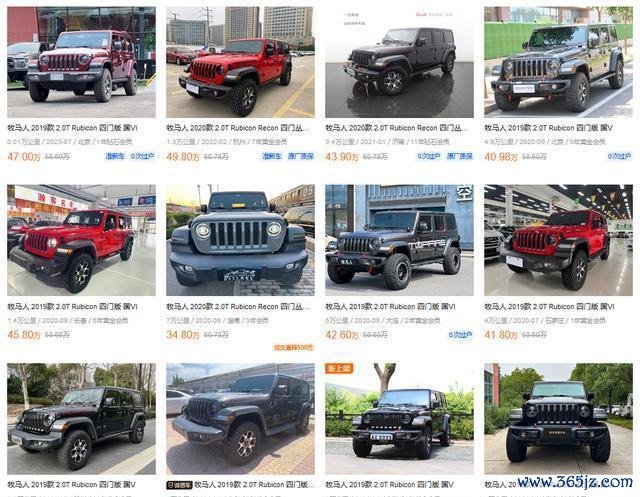Open dark gray Jeep on brick pavement photo
Viewport: 640px width, 497px height.
[240, 419]
